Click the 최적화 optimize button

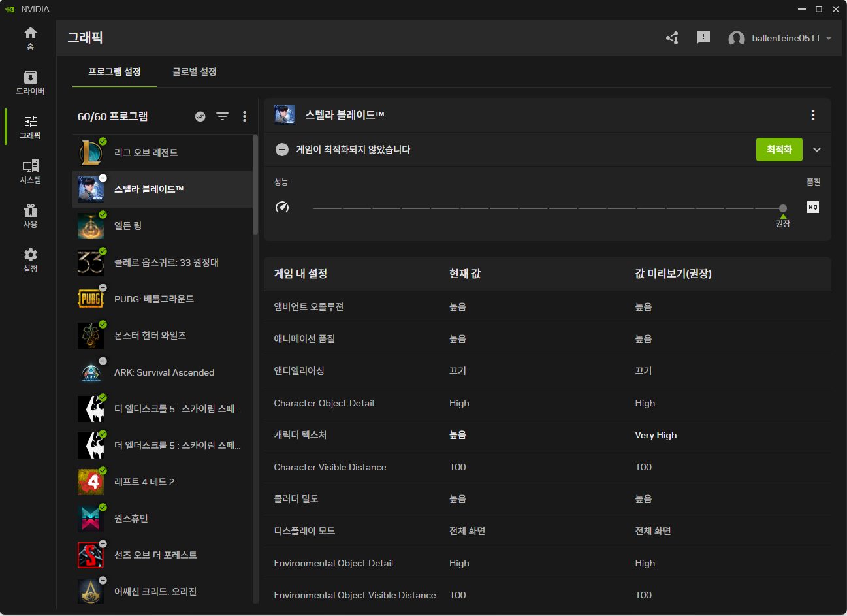click(779, 150)
